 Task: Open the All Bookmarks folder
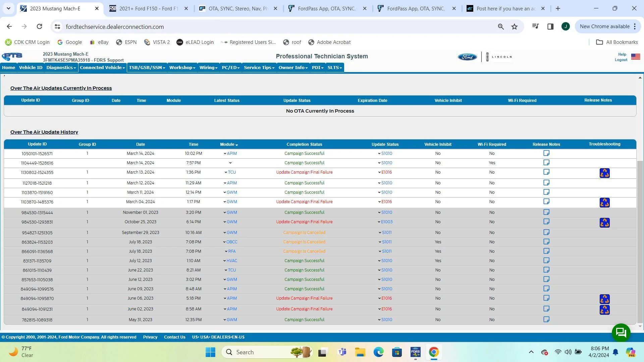(x=617, y=42)
